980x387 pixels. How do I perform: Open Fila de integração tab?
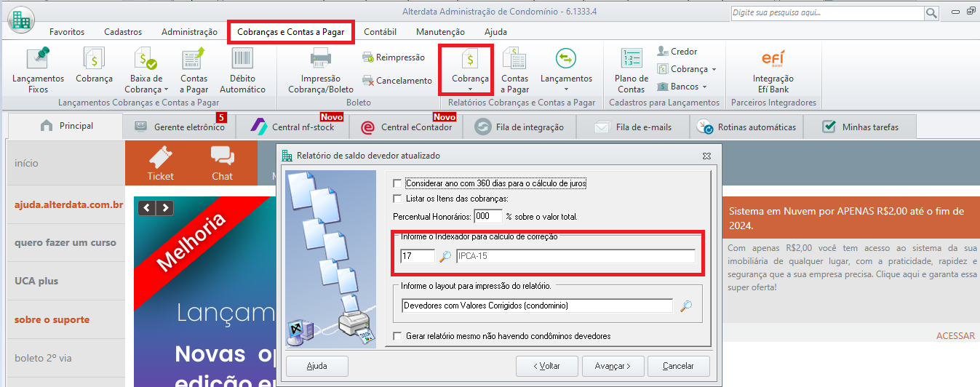click(519, 127)
